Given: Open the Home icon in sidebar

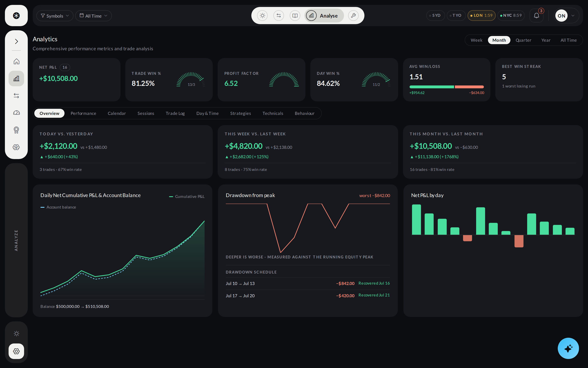Looking at the screenshot, I should (16, 61).
